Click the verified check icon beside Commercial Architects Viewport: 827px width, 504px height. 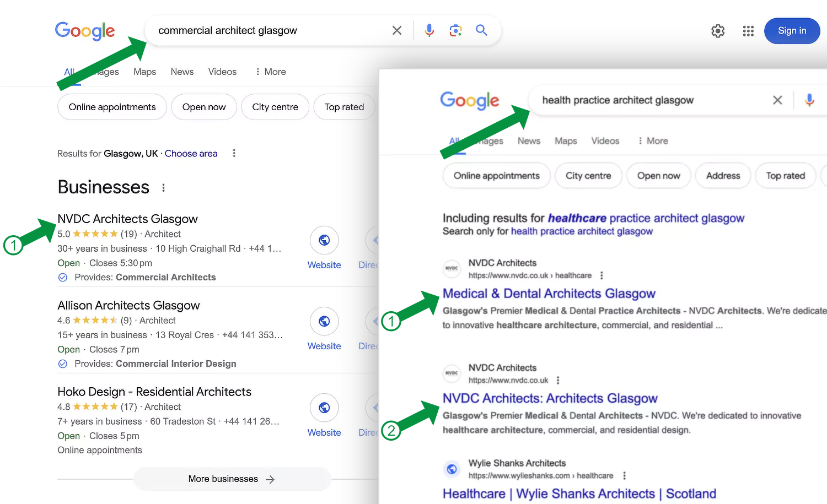[x=63, y=277]
